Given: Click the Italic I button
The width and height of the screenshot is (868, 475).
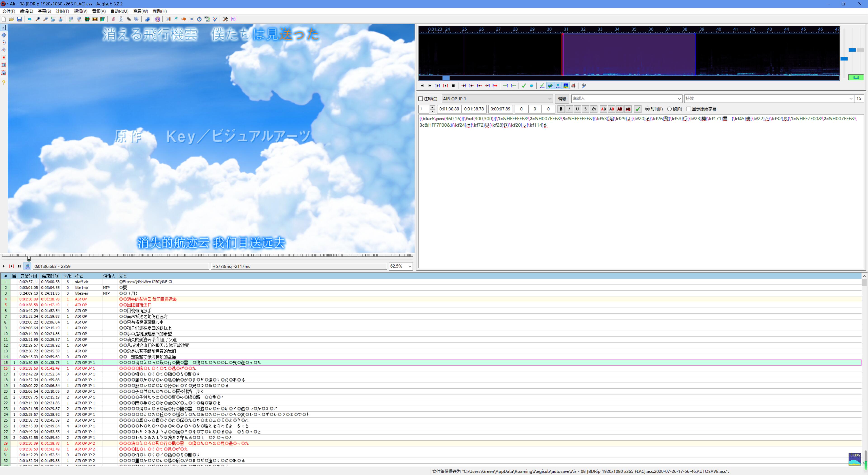Looking at the screenshot, I should pyautogui.click(x=569, y=109).
